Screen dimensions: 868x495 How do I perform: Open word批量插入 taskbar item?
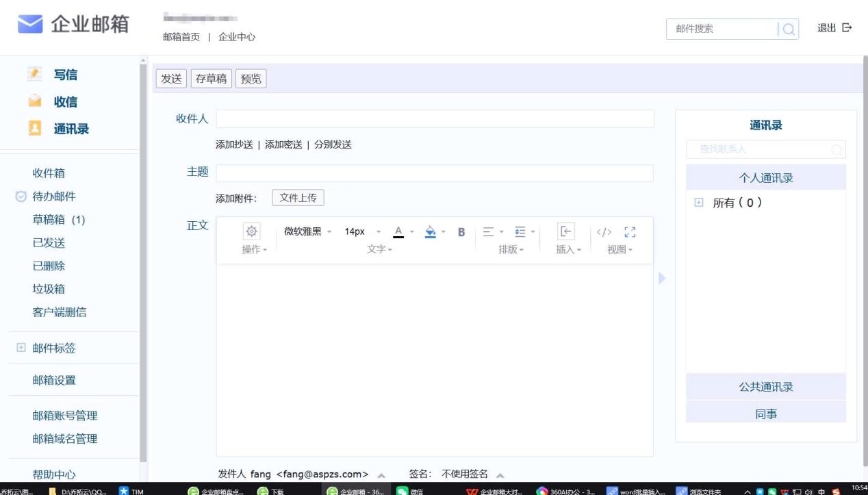coord(636,490)
